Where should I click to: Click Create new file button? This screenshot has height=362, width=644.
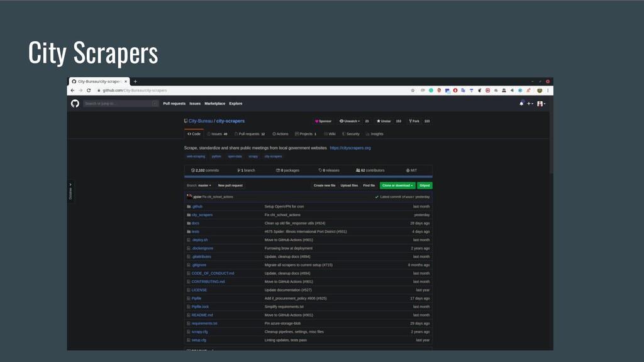tap(325, 185)
